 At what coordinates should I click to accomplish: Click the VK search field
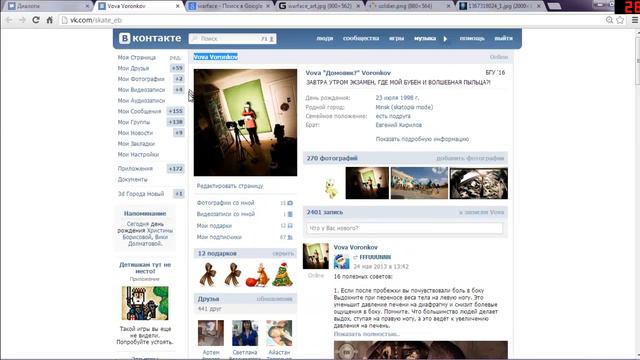click(232, 38)
